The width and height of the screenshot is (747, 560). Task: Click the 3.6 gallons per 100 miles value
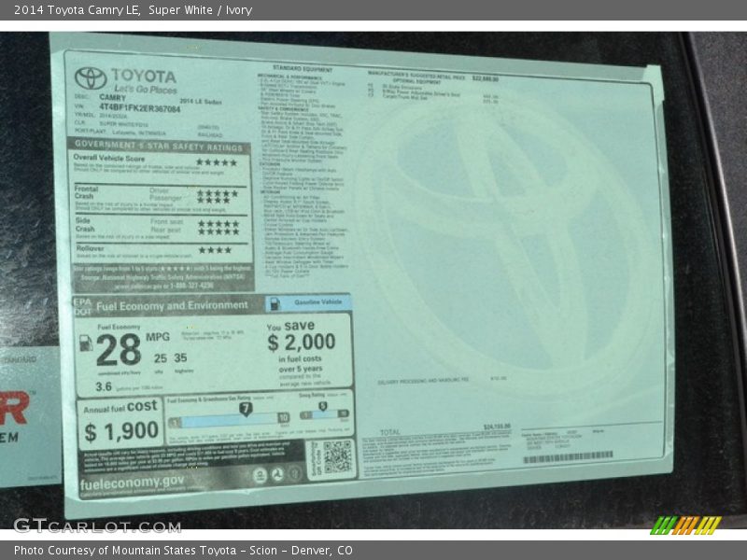(x=104, y=386)
